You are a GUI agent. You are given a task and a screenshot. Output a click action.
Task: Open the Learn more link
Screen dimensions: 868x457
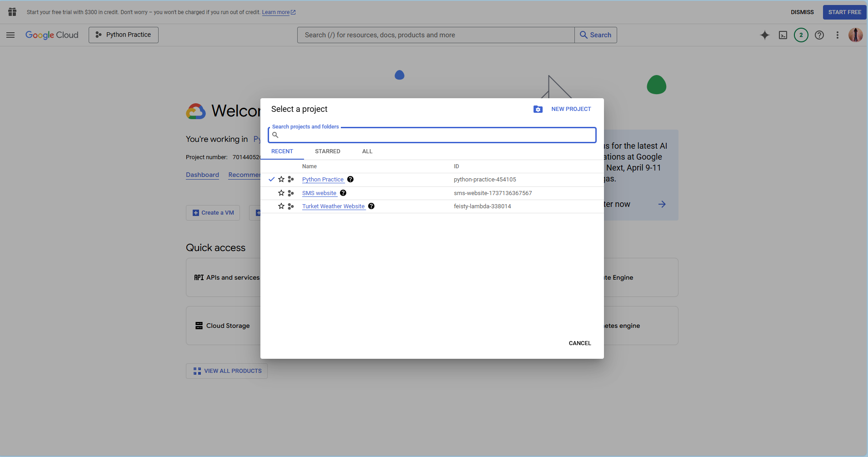point(279,12)
